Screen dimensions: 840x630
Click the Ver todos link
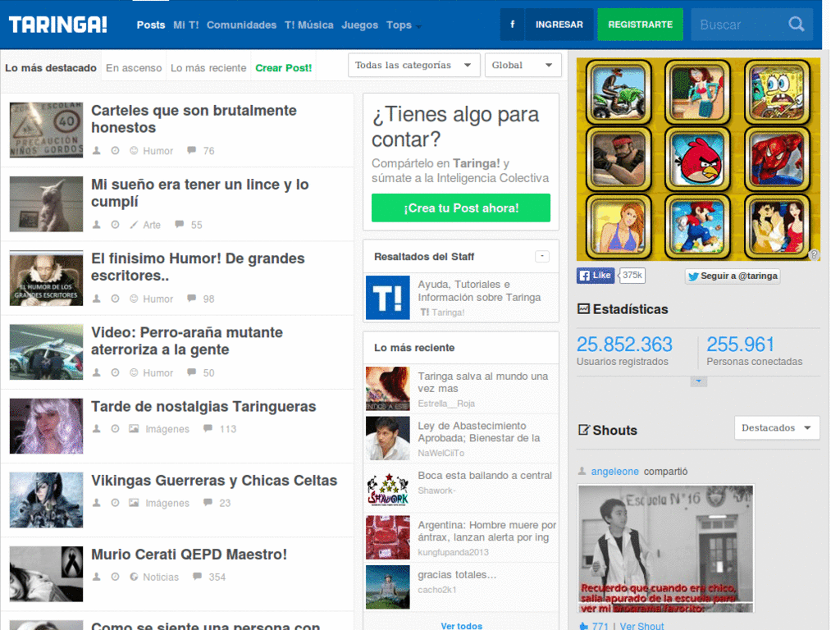(x=461, y=626)
